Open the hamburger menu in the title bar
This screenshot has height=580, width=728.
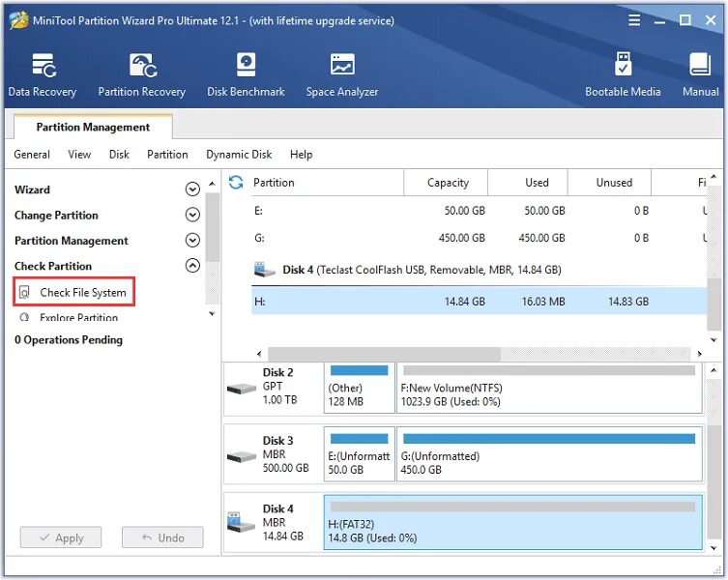[x=634, y=20]
